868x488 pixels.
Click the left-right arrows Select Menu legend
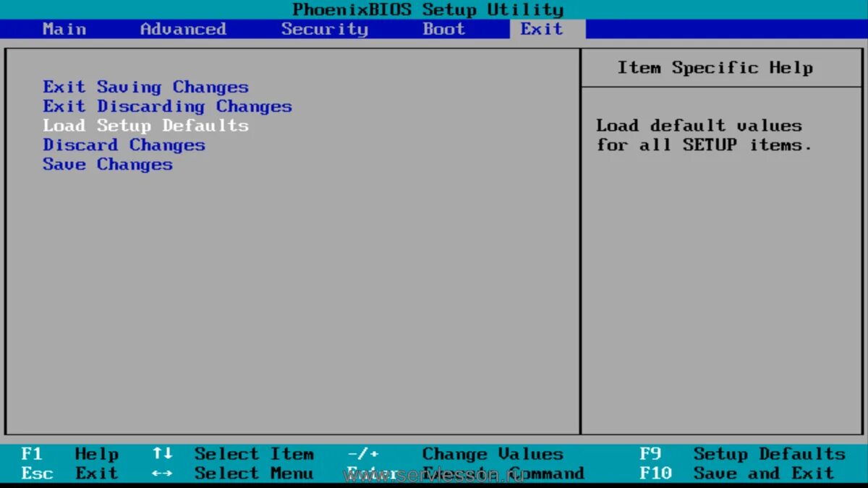[233, 474]
